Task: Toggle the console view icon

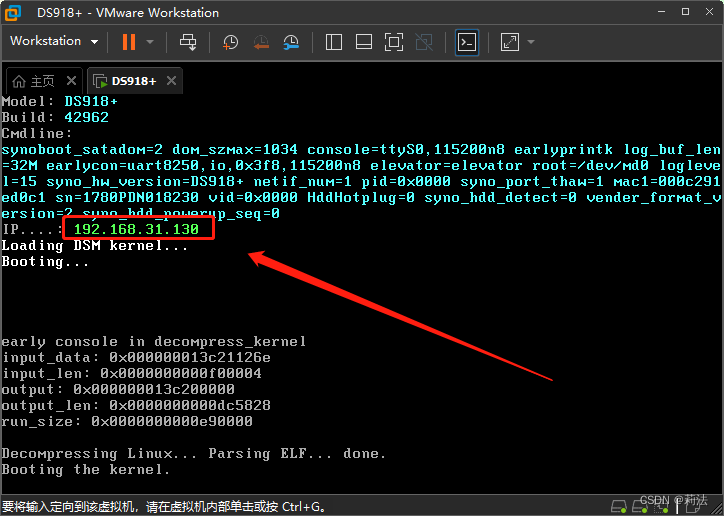Action: tap(467, 42)
